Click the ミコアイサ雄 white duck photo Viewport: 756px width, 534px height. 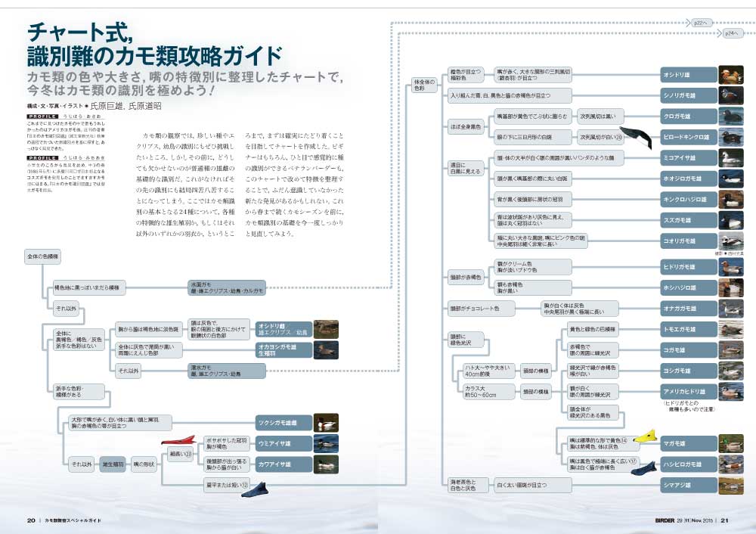(731, 158)
